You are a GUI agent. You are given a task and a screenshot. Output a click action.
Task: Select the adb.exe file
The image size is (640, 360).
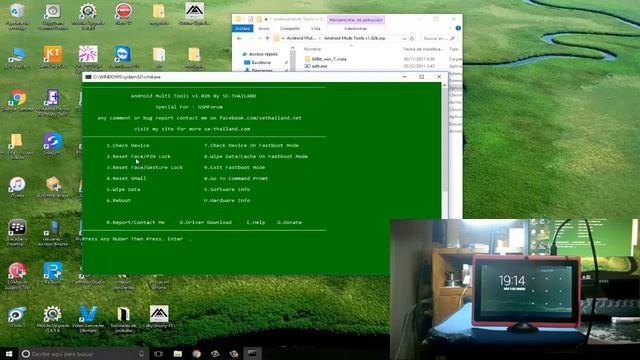tap(316, 66)
